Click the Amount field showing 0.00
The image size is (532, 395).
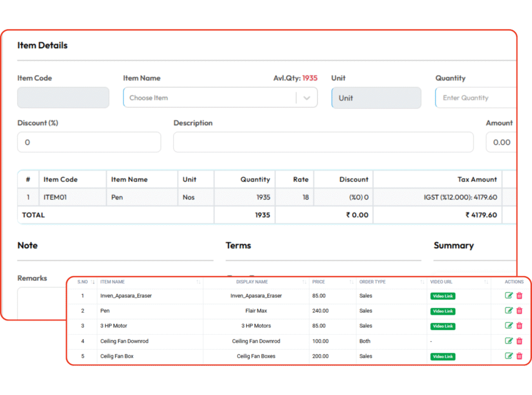pyautogui.click(x=501, y=142)
